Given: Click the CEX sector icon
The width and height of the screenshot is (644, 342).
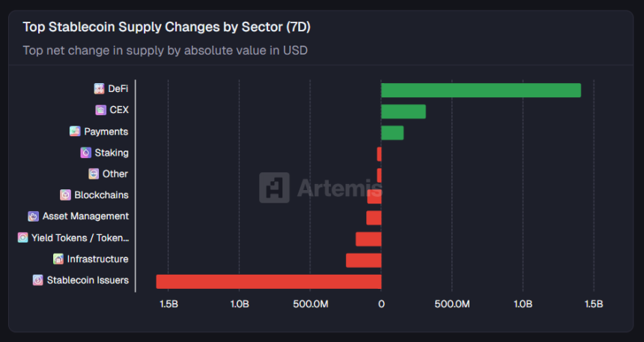Looking at the screenshot, I should pyautogui.click(x=100, y=110).
